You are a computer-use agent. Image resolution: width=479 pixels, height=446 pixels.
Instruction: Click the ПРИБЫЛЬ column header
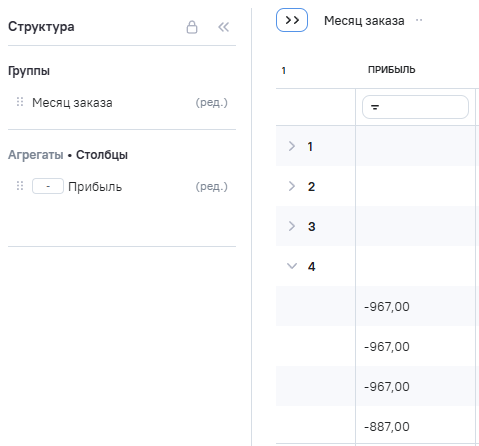pos(392,70)
